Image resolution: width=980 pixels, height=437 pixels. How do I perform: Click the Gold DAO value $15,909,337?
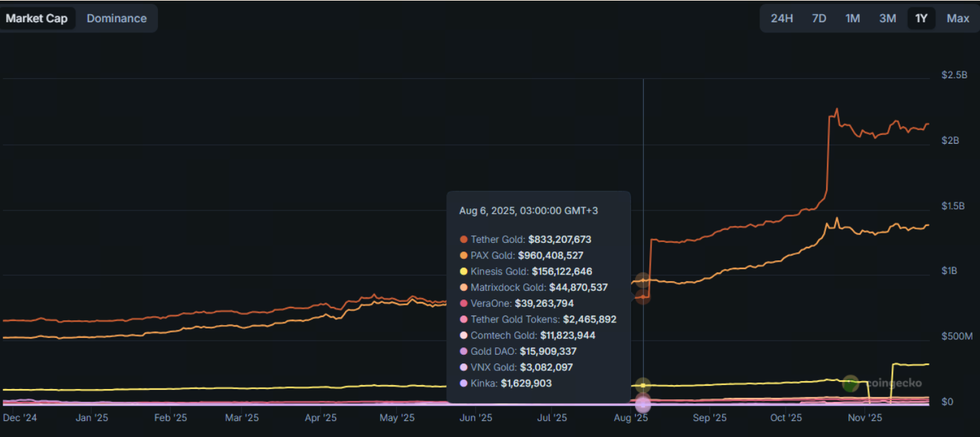548,351
